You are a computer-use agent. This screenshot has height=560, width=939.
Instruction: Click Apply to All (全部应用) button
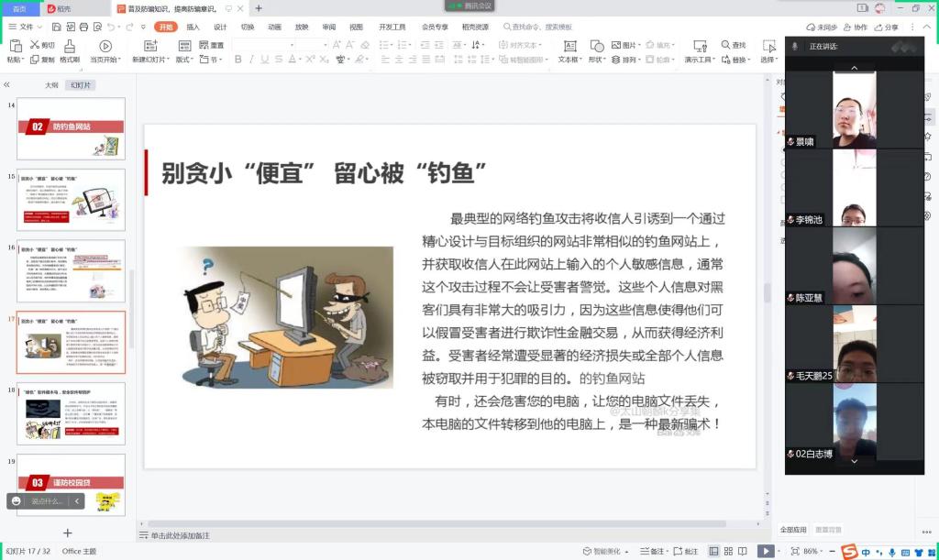pos(793,529)
